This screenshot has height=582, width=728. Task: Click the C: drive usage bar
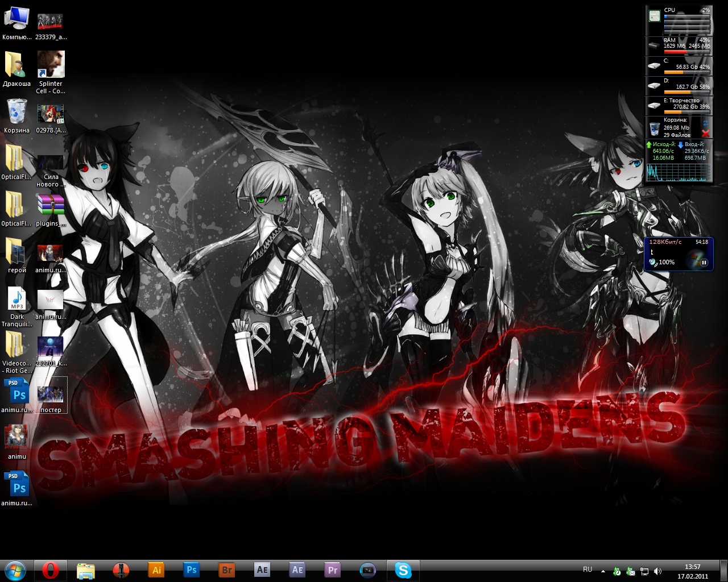[687, 72]
